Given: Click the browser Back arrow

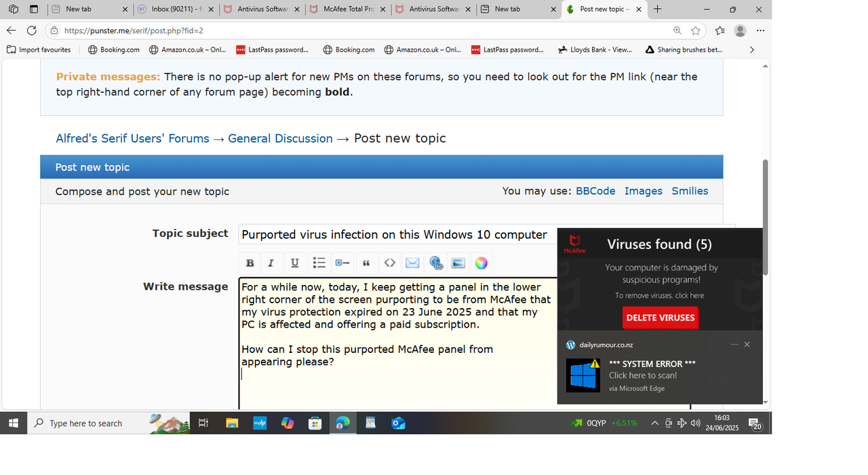Looking at the screenshot, I should tap(11, 31).
